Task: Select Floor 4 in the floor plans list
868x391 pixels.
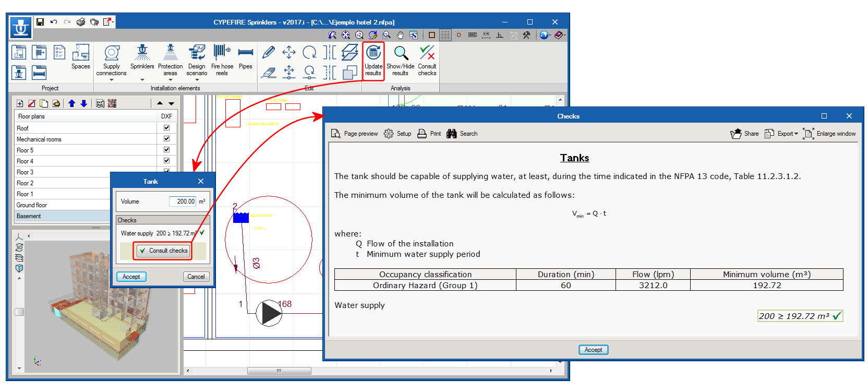Action: [25, 161]
